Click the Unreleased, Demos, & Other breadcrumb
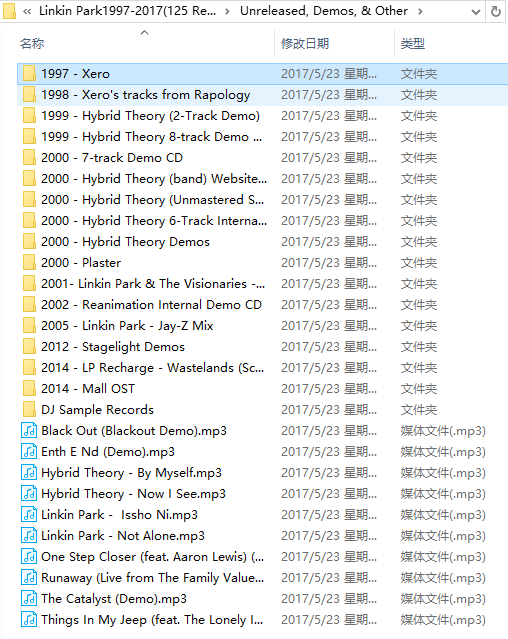The image size is (508, 639). [323, 11]
